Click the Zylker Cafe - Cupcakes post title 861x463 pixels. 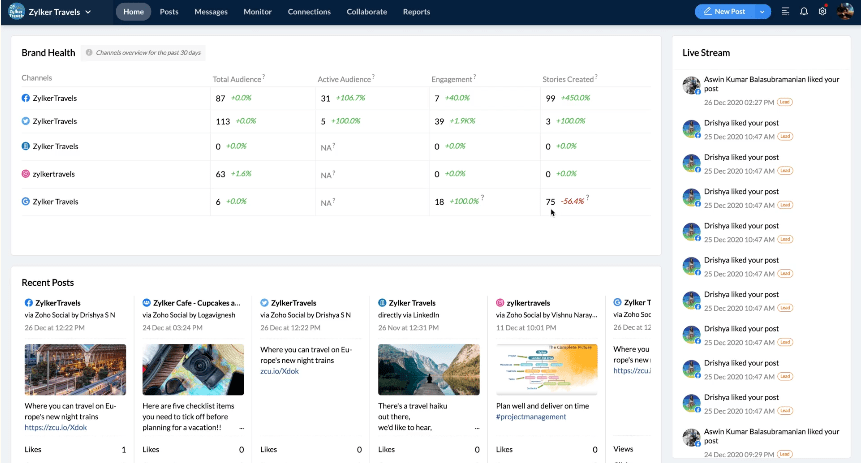tap(197, 303)
